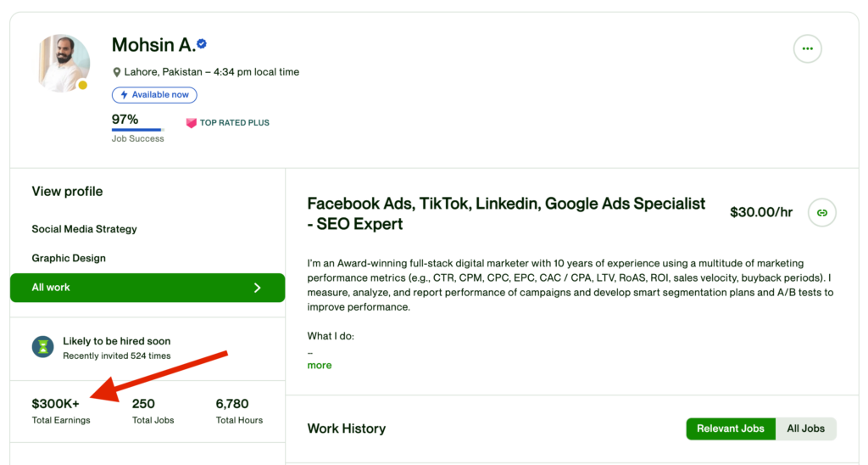Expand description with the more link

pos(320,365)
